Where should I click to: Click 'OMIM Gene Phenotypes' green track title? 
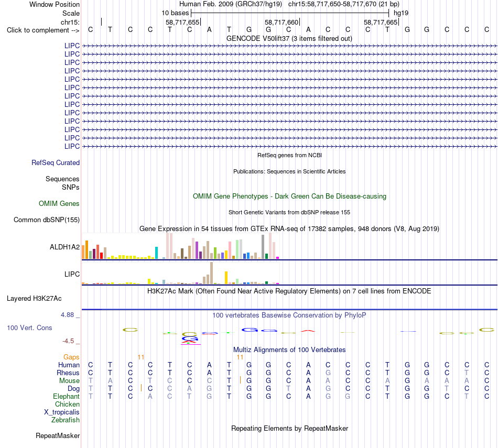click(x=289, y=196)
